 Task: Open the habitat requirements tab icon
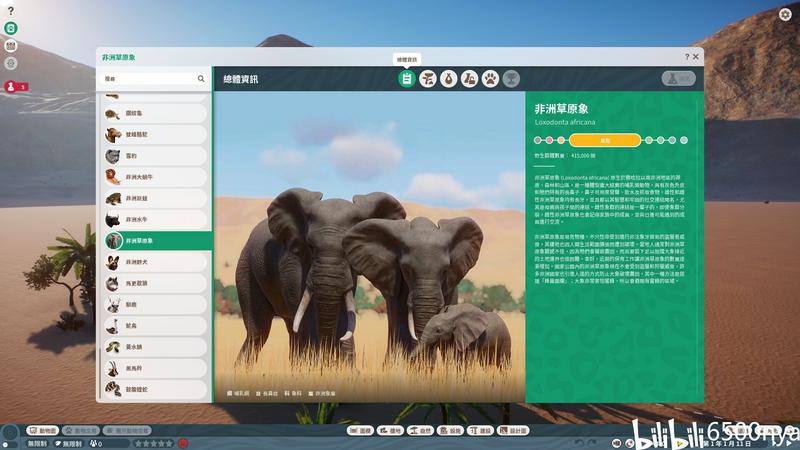point(428,79)
